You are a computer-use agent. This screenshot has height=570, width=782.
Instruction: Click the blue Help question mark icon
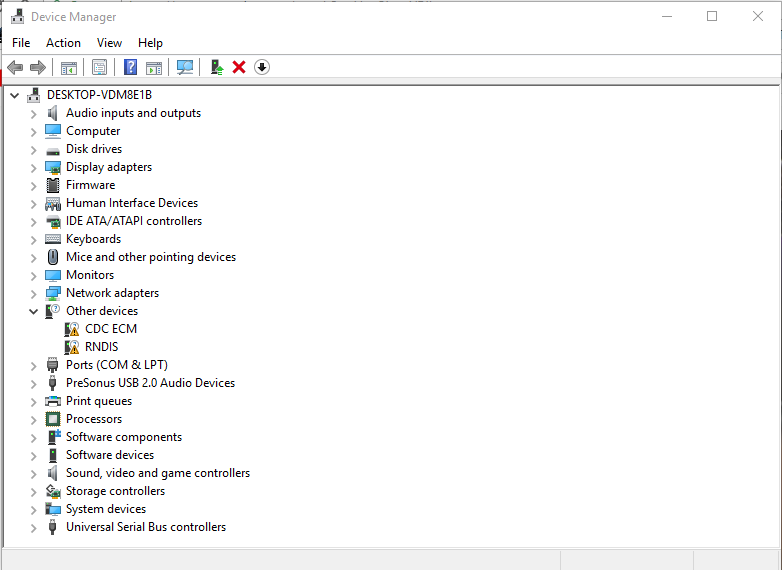tap(130, 67)
